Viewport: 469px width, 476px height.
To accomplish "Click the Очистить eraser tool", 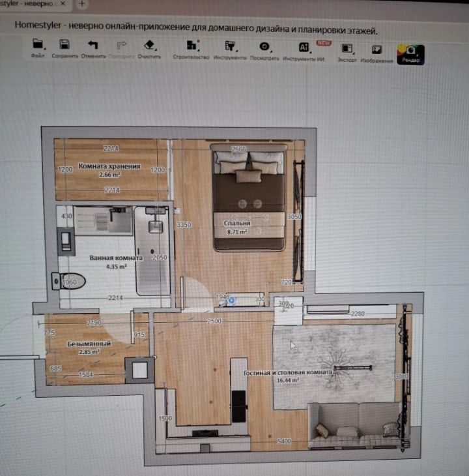I will click(149, 46).
